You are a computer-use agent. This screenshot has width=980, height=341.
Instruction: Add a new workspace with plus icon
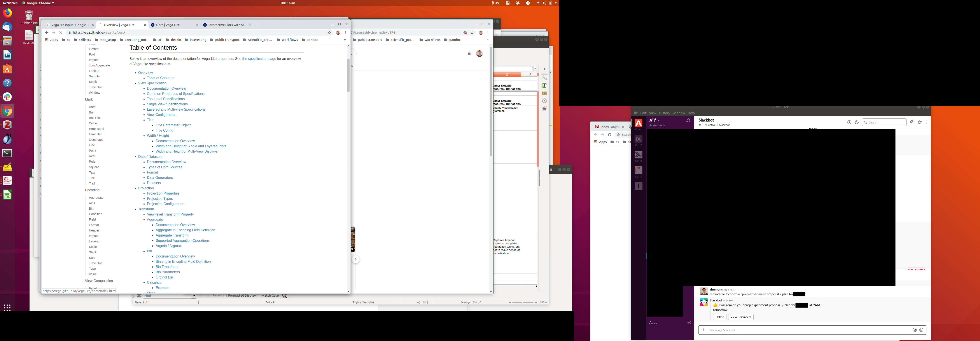coord(638,186)
